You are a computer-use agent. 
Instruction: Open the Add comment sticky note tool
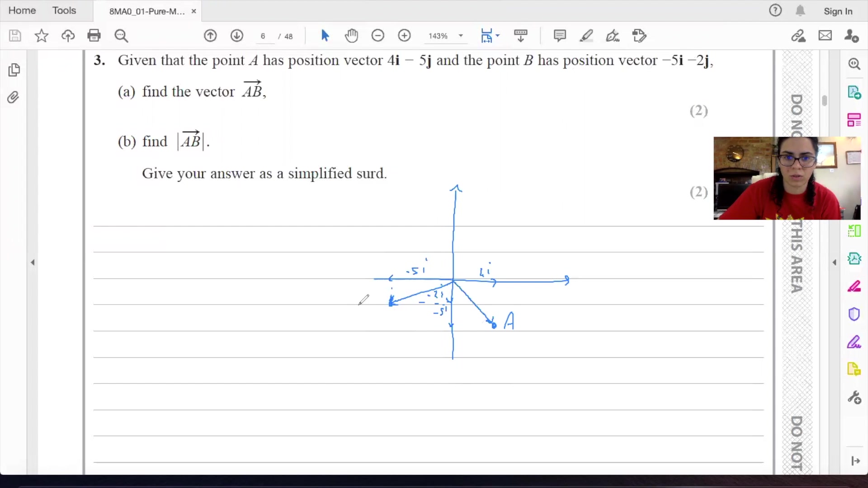tap(559, 35)
